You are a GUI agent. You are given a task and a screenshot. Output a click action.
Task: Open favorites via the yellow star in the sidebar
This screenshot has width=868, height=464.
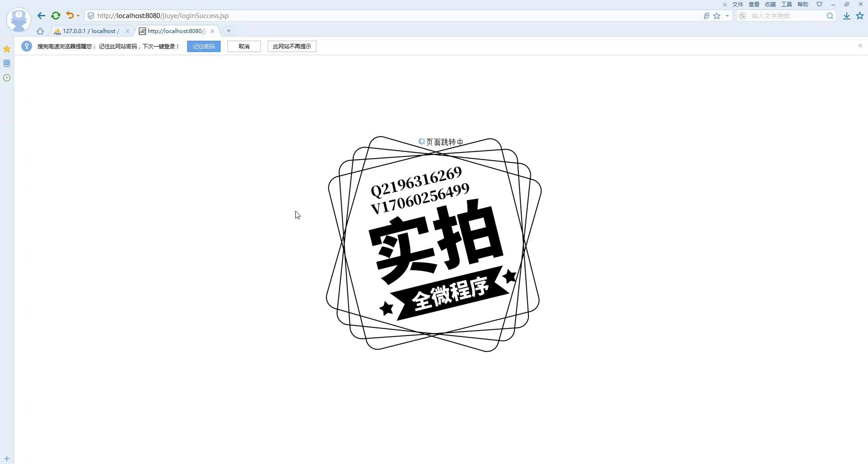(7, 49)
